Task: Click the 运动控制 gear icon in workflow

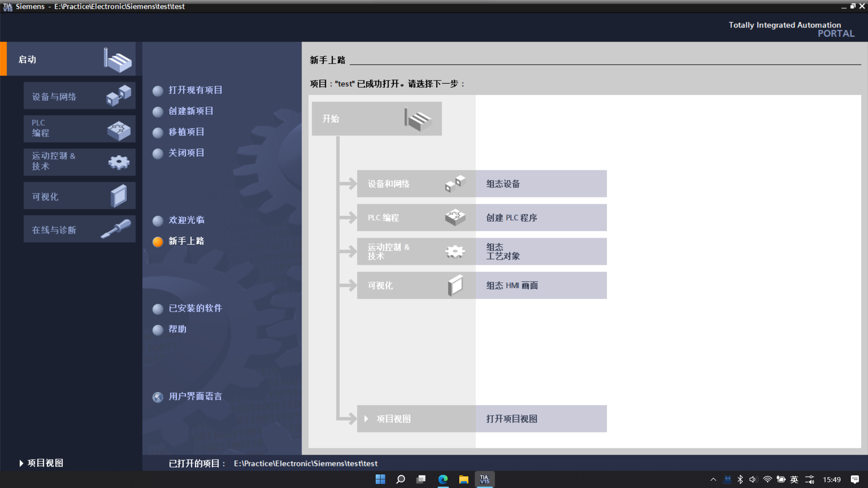Action: (455, 252)
